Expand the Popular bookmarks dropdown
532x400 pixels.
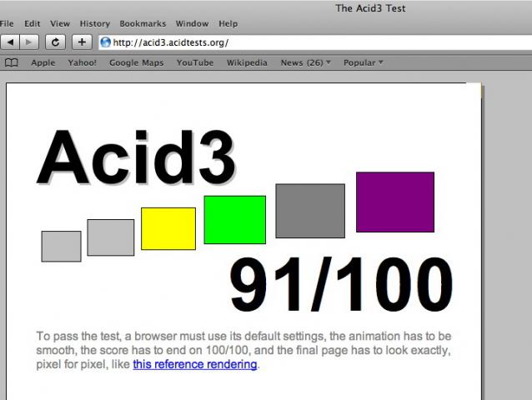tap(364, 62)
